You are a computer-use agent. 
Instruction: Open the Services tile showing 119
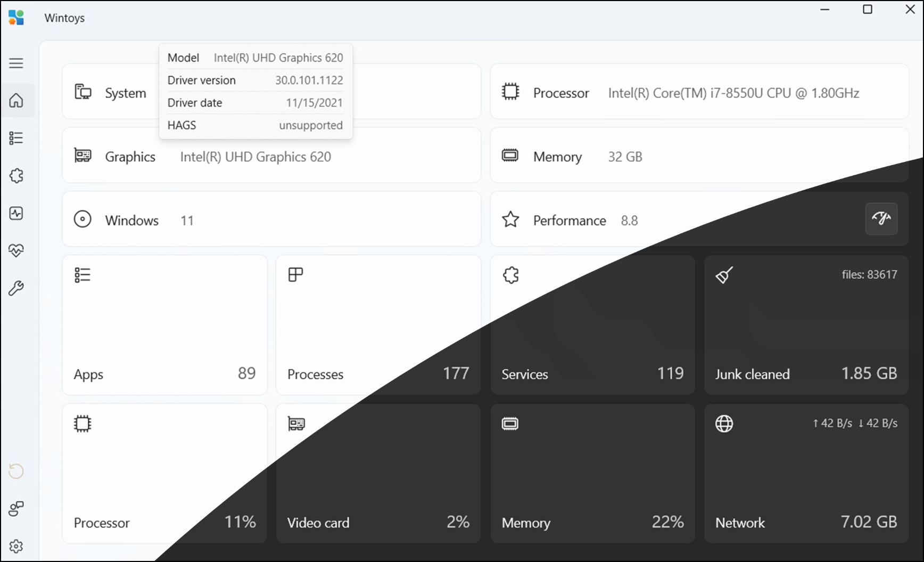click(592, 325)
